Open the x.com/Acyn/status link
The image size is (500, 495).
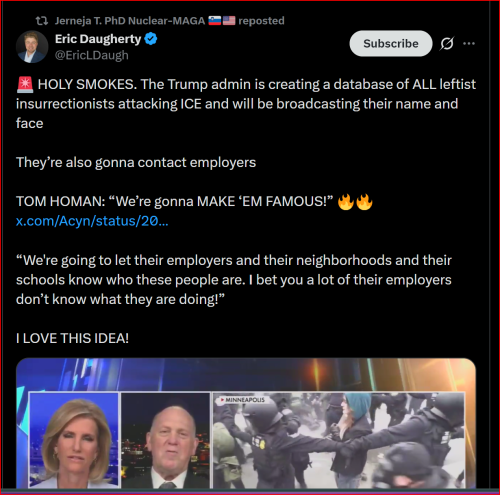point(92,221)
